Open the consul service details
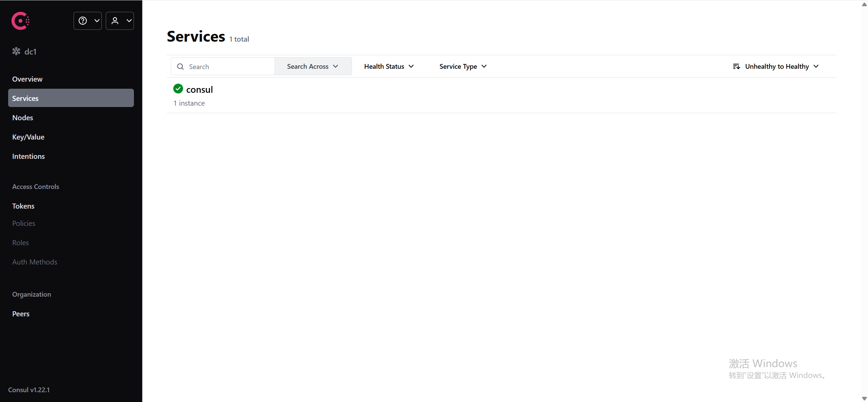The width and height of the screenshot is (868, 402). 199,89
